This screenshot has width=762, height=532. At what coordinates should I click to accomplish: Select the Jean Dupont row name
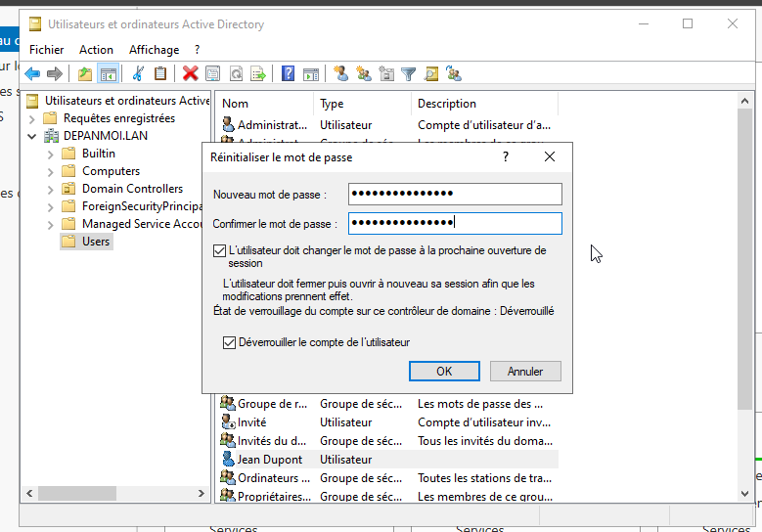(270, 459)
